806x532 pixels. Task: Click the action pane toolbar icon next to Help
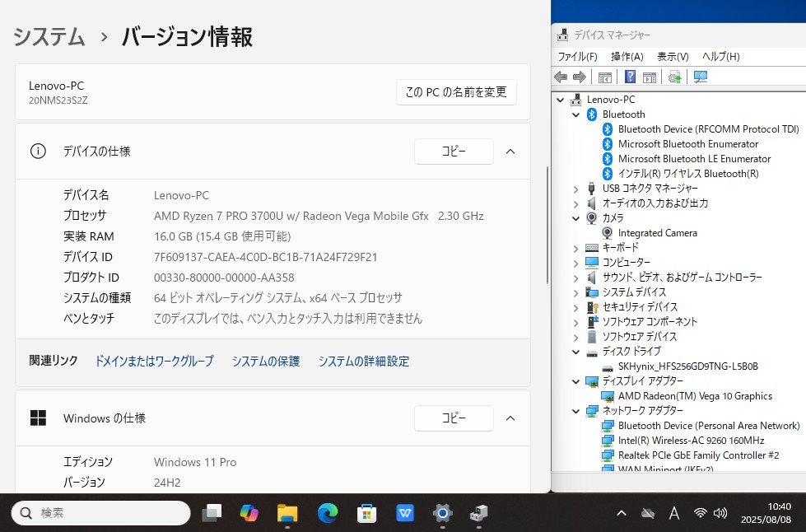(x=650, y=77)
